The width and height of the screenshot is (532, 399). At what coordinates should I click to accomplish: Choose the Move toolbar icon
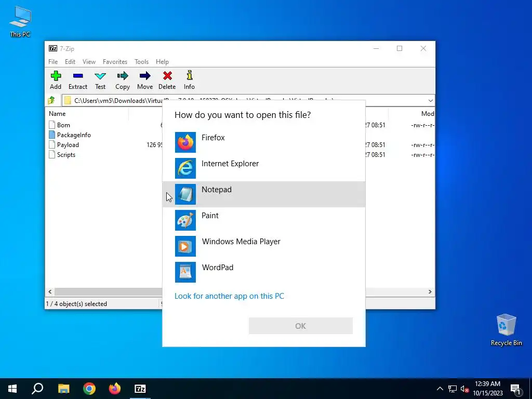pos(145,81)
